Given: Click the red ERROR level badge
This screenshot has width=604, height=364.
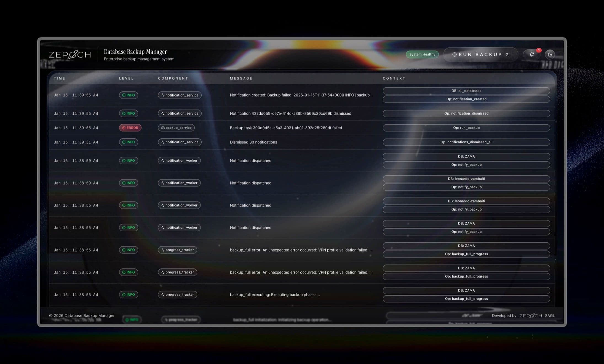Looking at the screenshot, I should (x=130, y=128).
